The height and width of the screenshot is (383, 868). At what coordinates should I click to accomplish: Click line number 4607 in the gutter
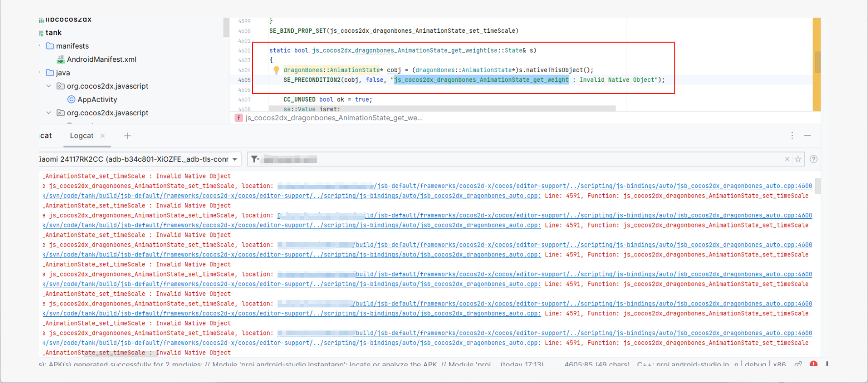pyautogui.click(x=244, y=100)
